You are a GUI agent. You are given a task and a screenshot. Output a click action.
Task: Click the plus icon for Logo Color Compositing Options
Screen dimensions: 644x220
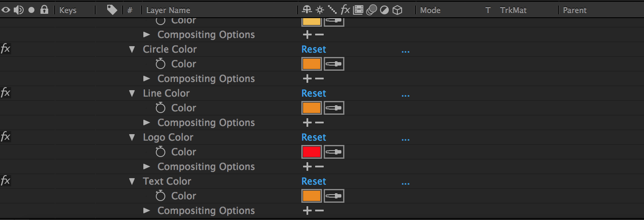click(x=307, y=167)
